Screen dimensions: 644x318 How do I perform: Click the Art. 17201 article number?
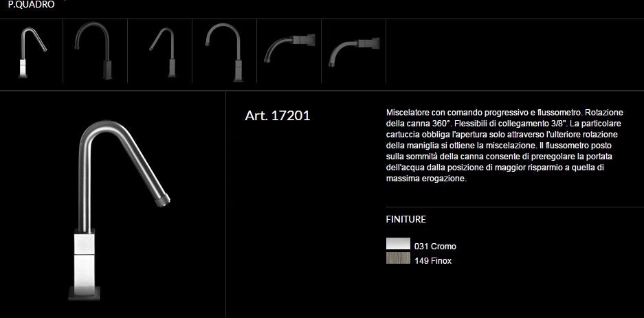coord(278,115)
